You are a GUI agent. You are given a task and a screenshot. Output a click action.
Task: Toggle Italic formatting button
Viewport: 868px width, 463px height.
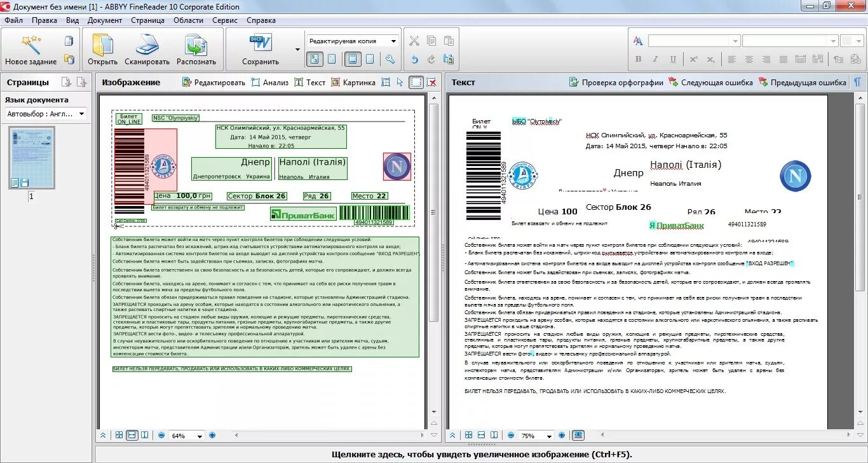655,59
